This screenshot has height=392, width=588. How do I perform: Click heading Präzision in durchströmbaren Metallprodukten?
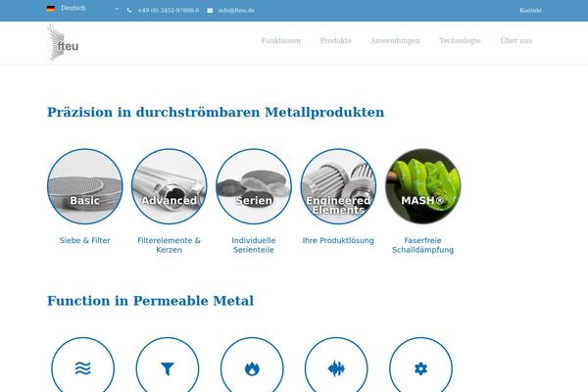[216, 112]
